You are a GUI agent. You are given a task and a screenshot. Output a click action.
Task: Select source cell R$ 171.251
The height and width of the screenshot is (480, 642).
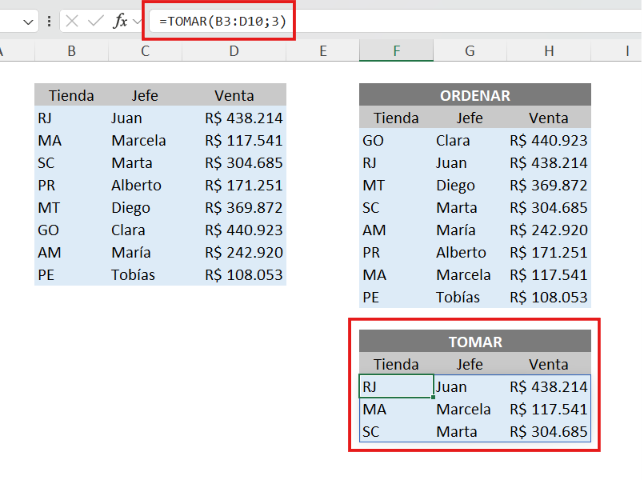pos(234,185)
